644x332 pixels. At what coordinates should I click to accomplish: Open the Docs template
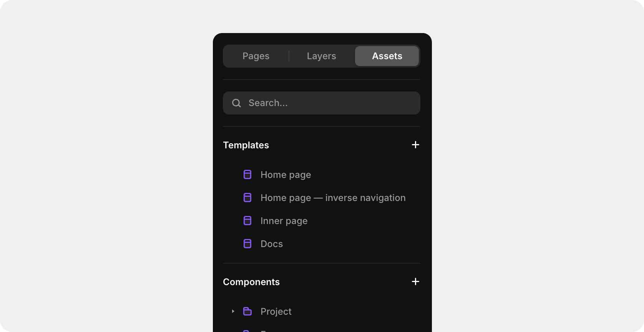point(272,244)
